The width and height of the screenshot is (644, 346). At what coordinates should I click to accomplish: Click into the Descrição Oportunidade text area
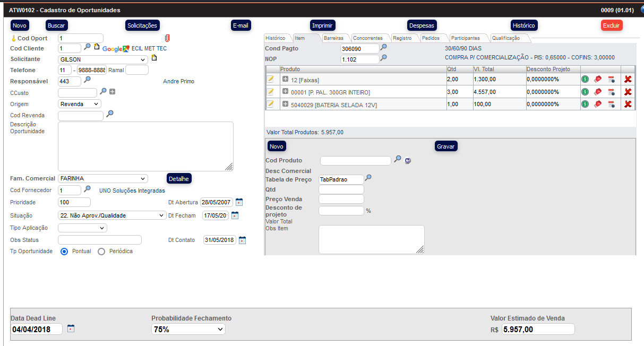pyautogui.click(x=145, y=146)
